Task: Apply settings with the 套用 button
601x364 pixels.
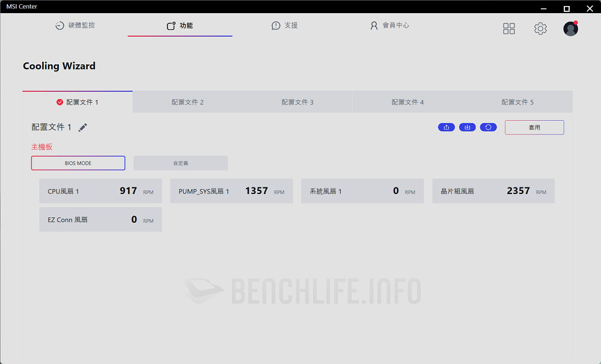Action: (x=534, y=127)
